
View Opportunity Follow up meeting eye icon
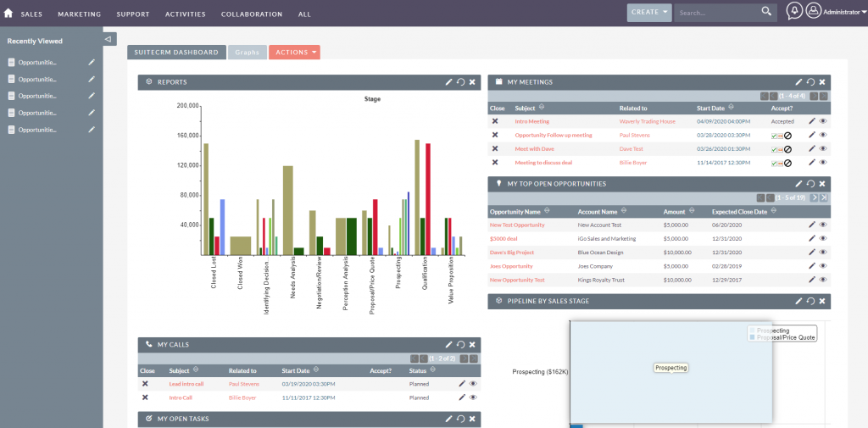click(823, 135)
